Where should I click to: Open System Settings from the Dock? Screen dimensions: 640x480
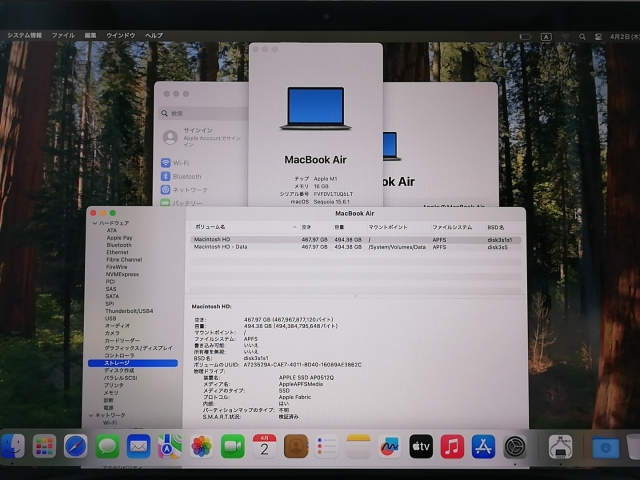(x=515, y=447)
